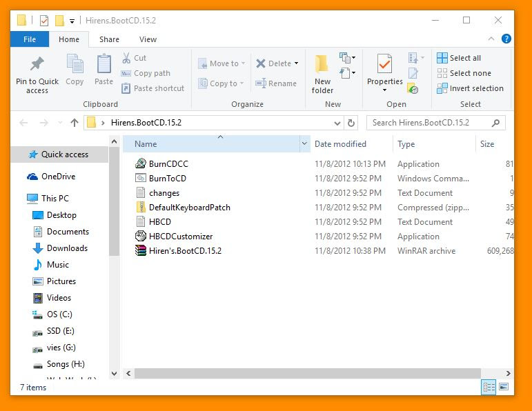Collapse the ribbon with the chevron
This screenshot has width=532, height=411.
coord(491,39)
